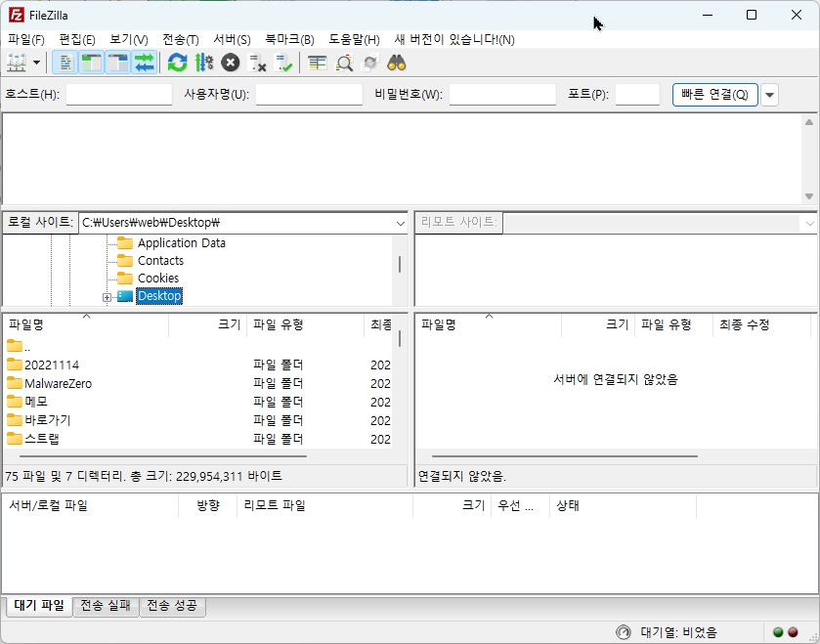This screenshot has width=820, height=644.
Task: Click speed limit indicator icon in status bar
Action: coord(624,632)
